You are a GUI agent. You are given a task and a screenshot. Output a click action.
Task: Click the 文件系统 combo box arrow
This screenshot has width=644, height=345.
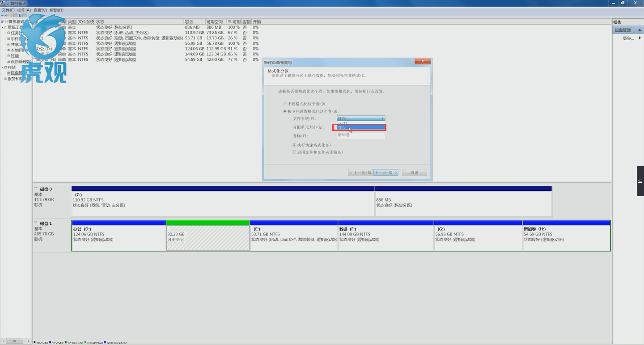click(x=382, y=118)
